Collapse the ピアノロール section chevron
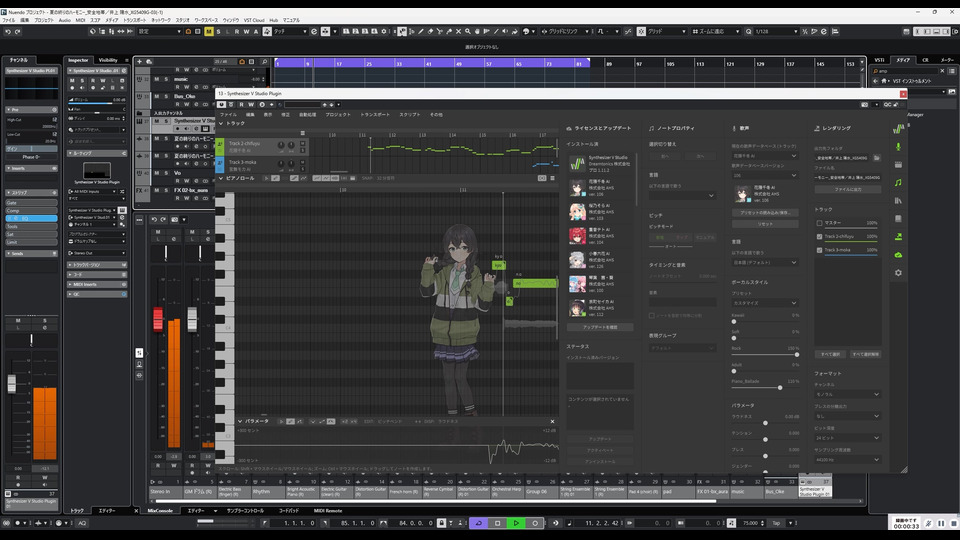Viewport: 960px width, 540px height. pos(222,178)
